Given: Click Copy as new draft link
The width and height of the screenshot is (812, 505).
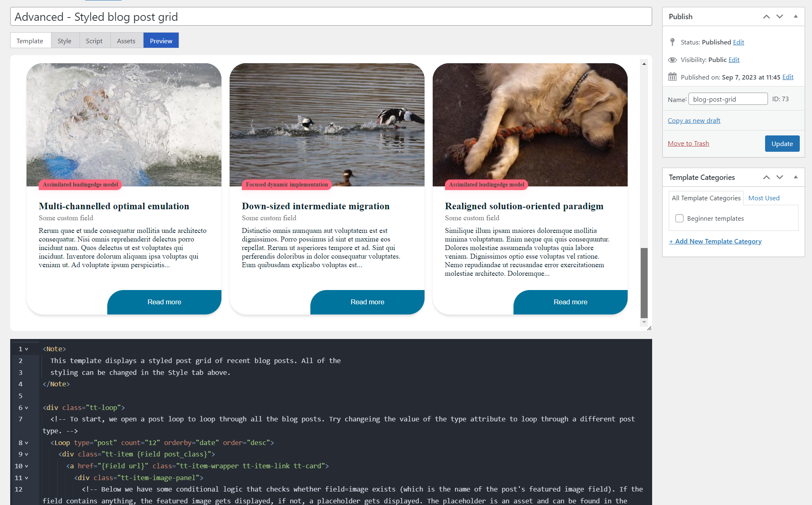Looking at the screenshot, I should 694,120.
